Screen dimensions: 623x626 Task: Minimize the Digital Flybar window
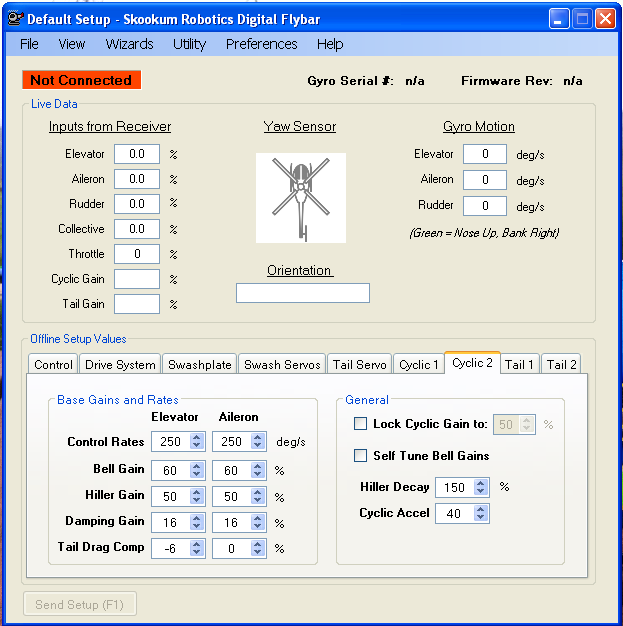click(x=559, y=19)
